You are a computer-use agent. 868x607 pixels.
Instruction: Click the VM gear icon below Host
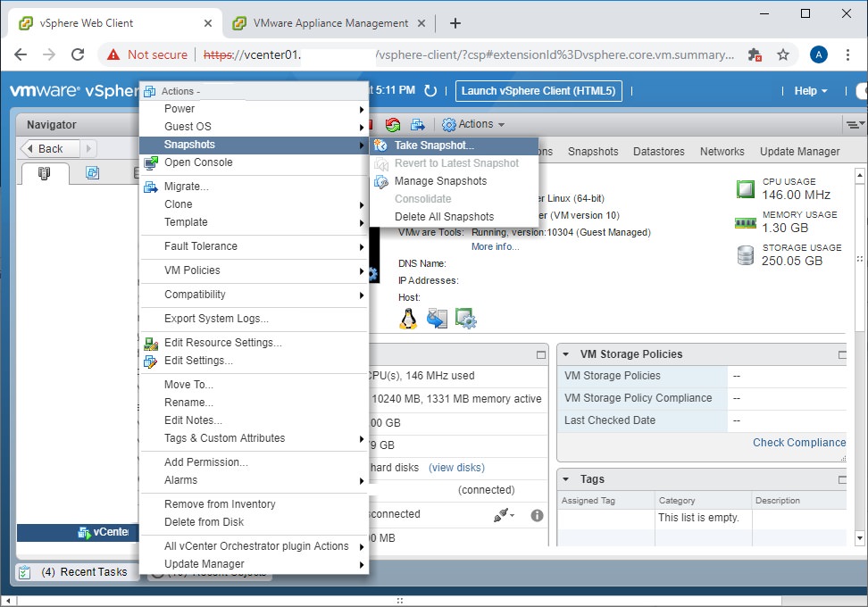465,319
